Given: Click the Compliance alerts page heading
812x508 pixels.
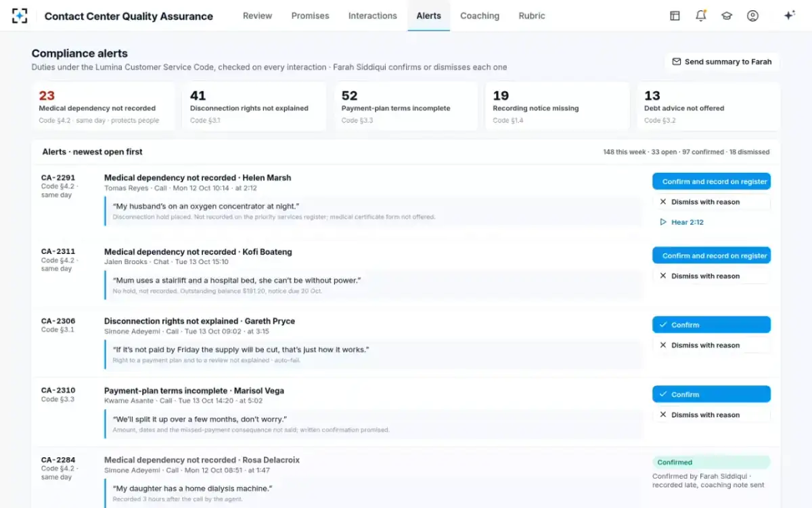Looking at the screenshot, I should click(x=79, y=54).
